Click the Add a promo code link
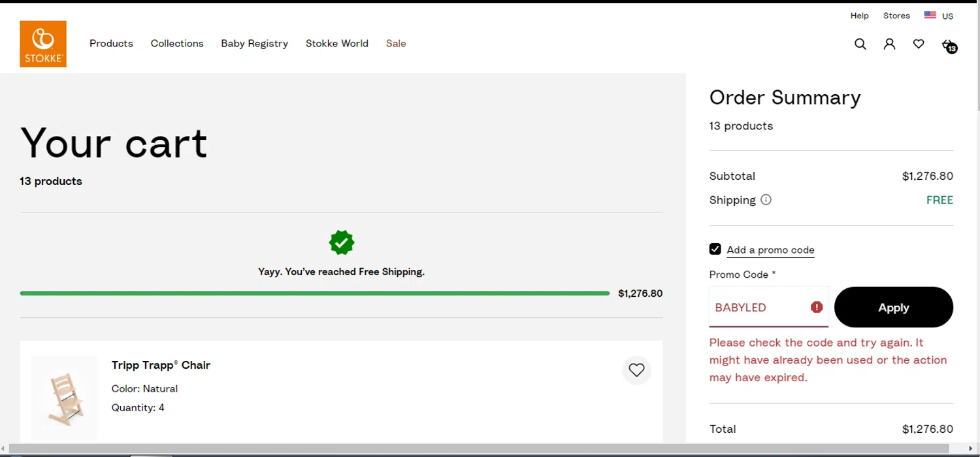This screenshot has height=457, width=980. [x=770, y=250]
